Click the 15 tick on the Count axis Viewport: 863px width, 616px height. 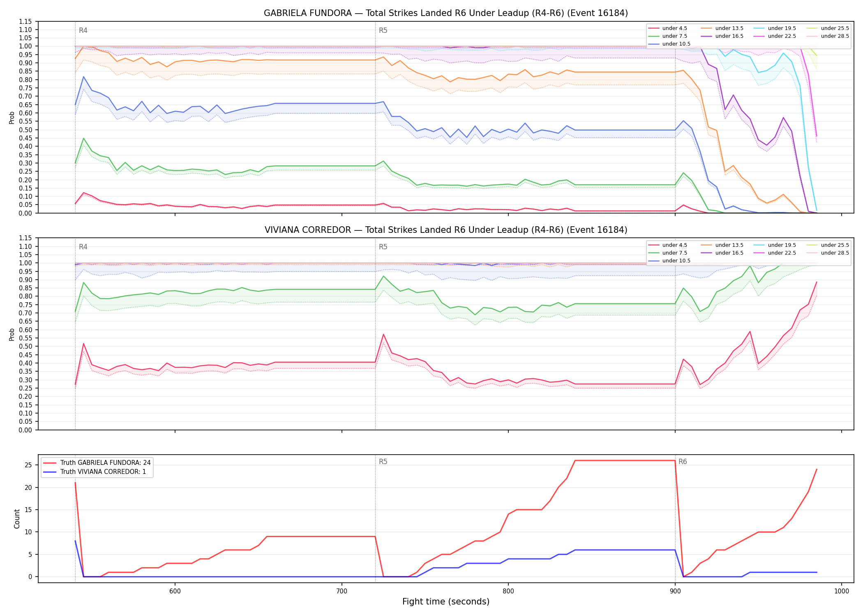[28, 510]
